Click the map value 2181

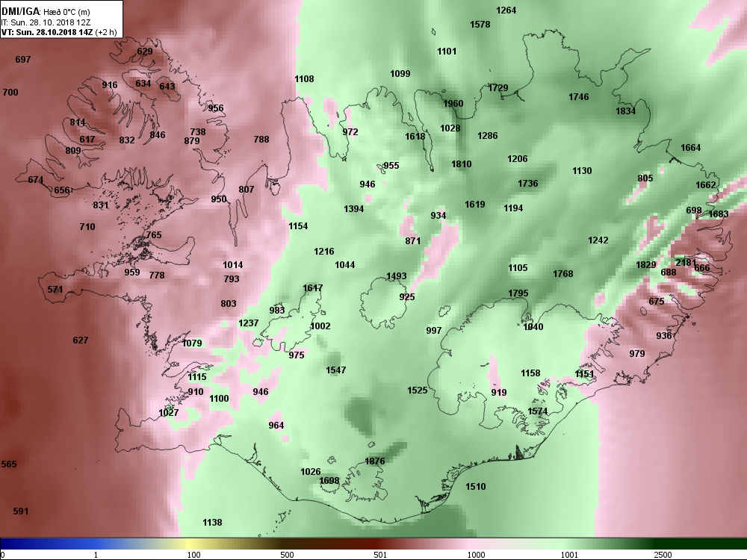(686, 263)
